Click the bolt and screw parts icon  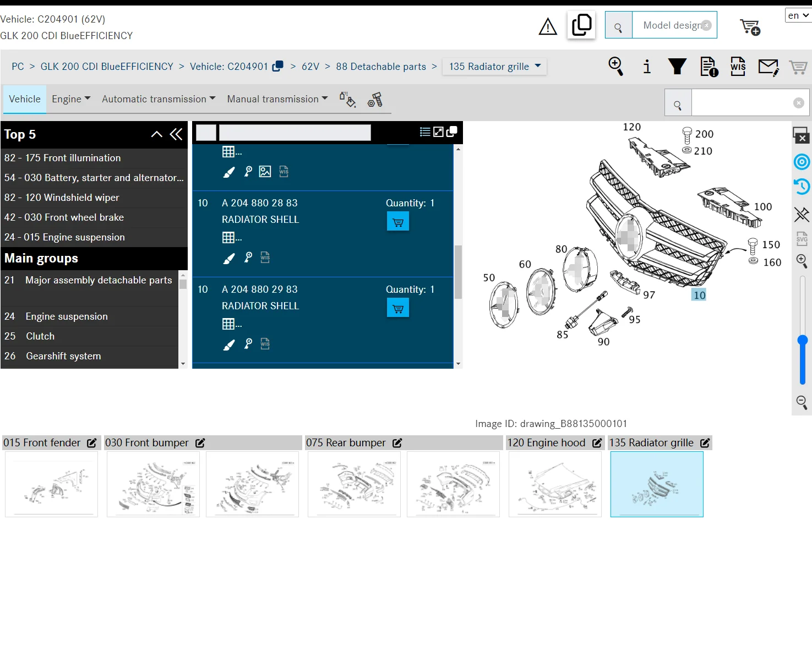coord(375,99)
